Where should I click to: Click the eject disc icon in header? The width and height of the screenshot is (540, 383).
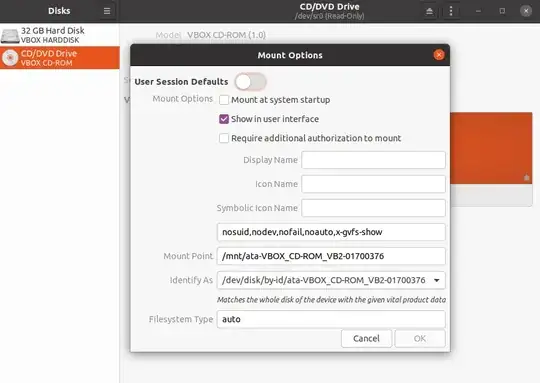tap(429, 11)
